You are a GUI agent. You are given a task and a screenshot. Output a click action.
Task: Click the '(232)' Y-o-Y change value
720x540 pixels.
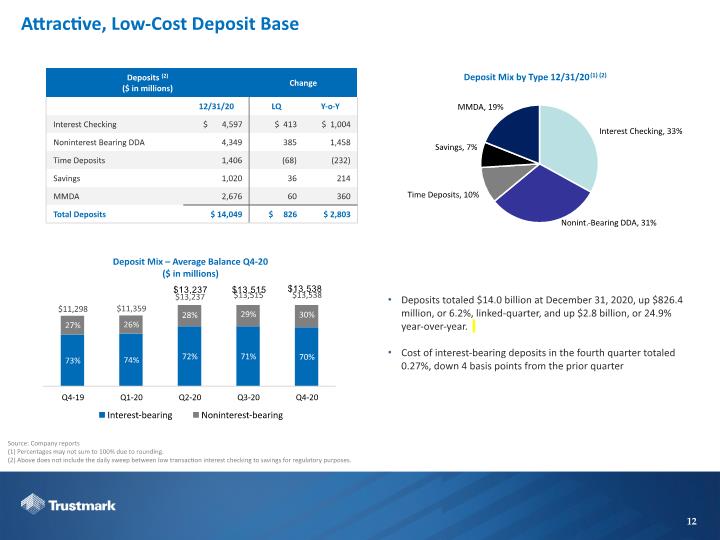[x=341, y=160]
